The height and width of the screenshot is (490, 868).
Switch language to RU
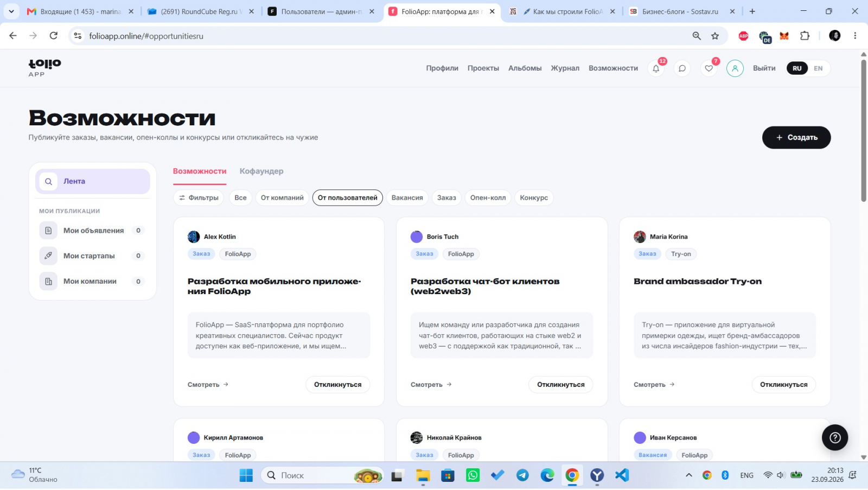[797, 68]
